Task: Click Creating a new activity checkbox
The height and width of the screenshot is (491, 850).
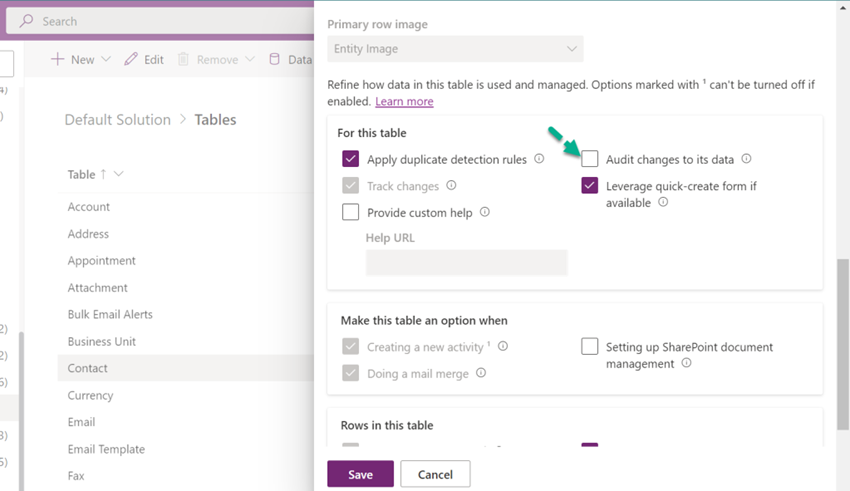Action: coord(351,346)
